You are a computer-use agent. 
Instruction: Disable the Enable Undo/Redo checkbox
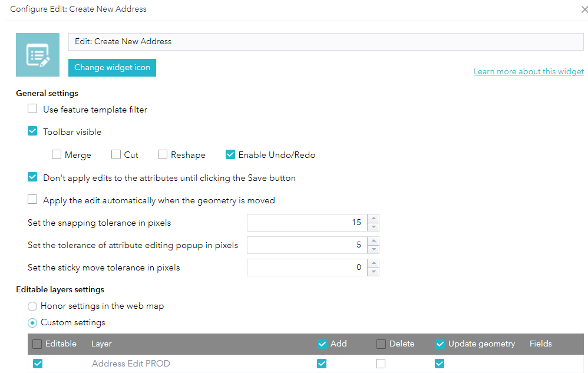coord(230,155)
